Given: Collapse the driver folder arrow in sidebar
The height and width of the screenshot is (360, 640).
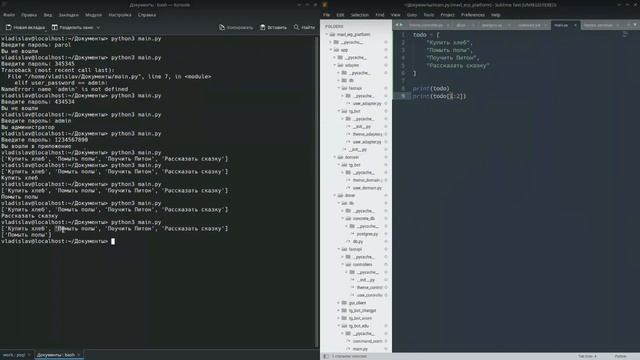Looking at the screenshot, I should coord(335,196).
